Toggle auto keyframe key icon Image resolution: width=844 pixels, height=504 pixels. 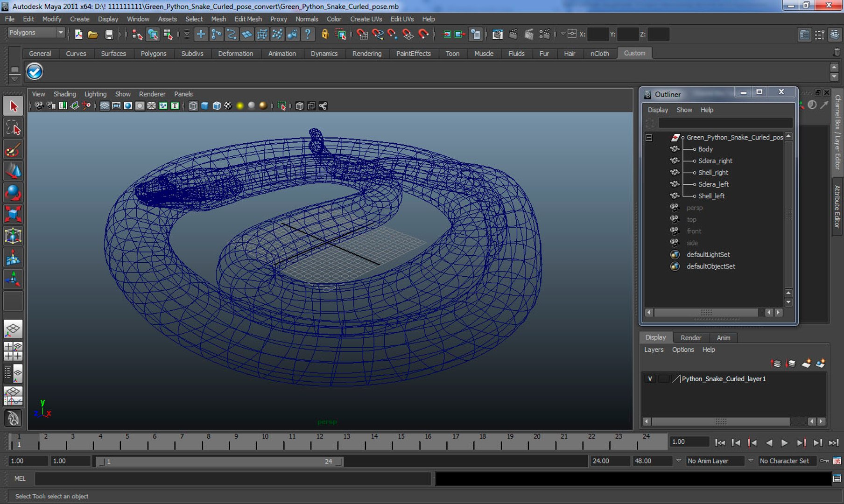point(825,461)
